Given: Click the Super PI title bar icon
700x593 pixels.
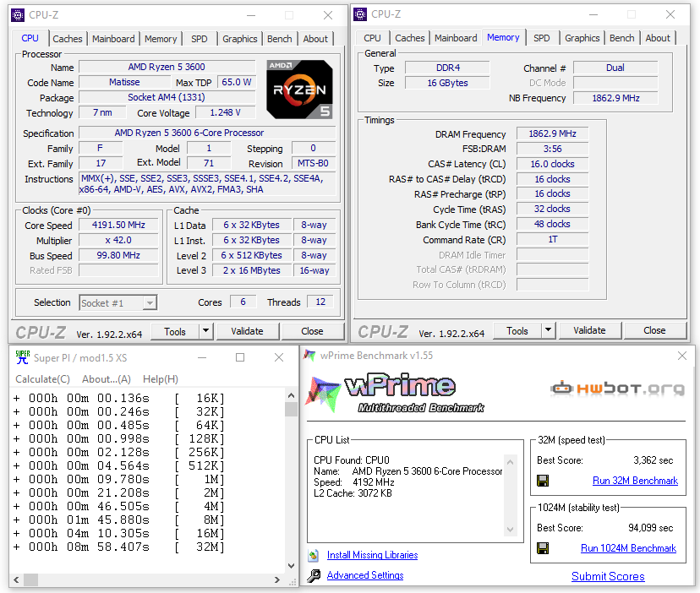Looking at the screenshot, I should point(22,357).
